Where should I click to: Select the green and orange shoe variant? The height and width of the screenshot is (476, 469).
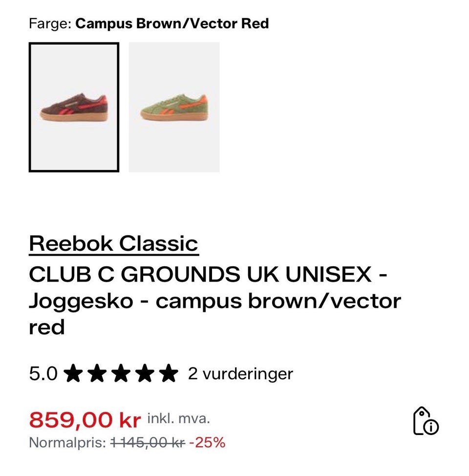click(174, 107)
